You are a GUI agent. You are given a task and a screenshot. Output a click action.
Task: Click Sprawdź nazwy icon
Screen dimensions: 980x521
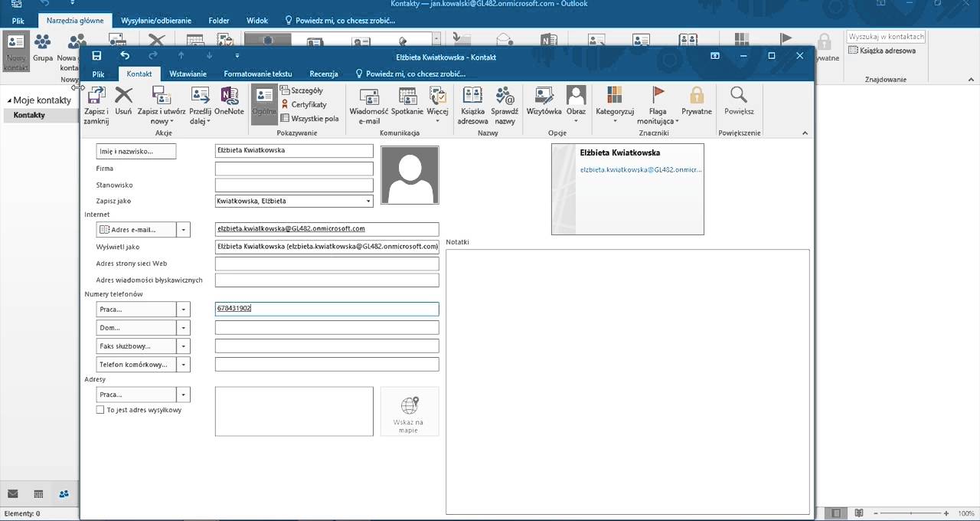[505, 105]
